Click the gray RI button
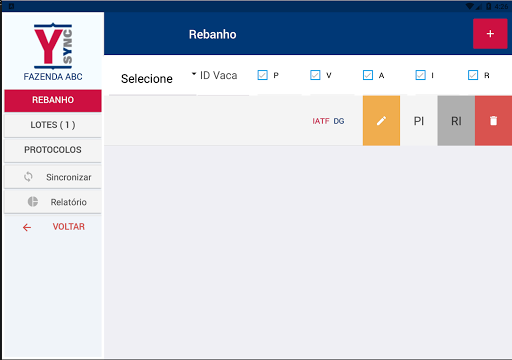The width and height of the screenshot is (512, 360). pos(456,121)
